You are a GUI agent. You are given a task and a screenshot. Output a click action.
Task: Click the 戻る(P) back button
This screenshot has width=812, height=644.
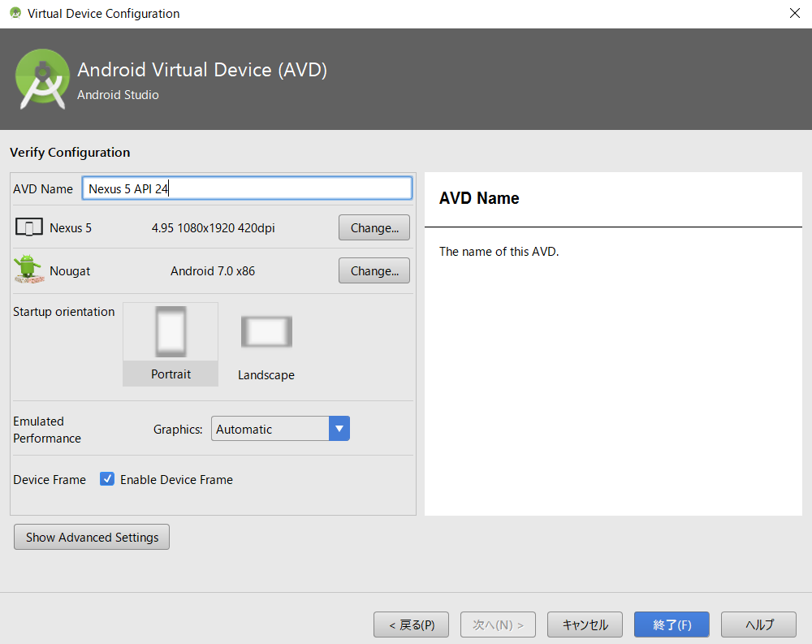(411, 625)
